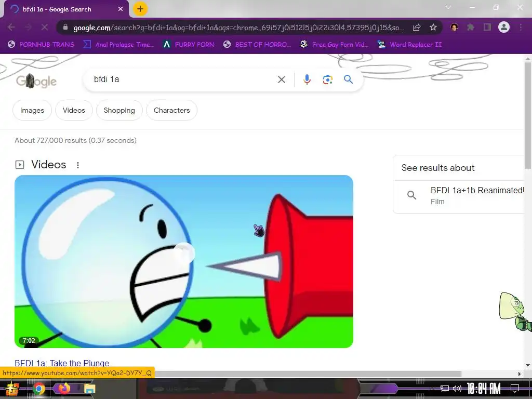The image size is (532, 399).
Task: Open Chrome from the taskbar
Action: [x=38, y=389]
